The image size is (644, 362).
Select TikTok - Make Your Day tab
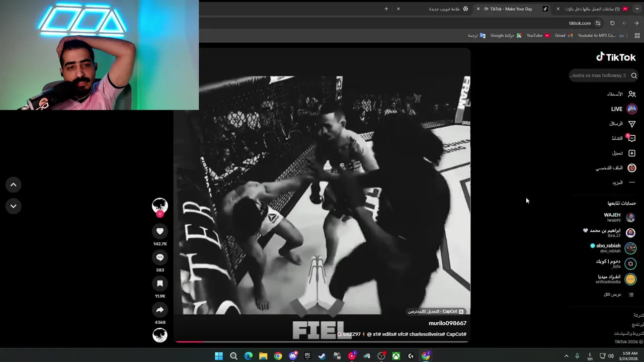pos(511,9)
